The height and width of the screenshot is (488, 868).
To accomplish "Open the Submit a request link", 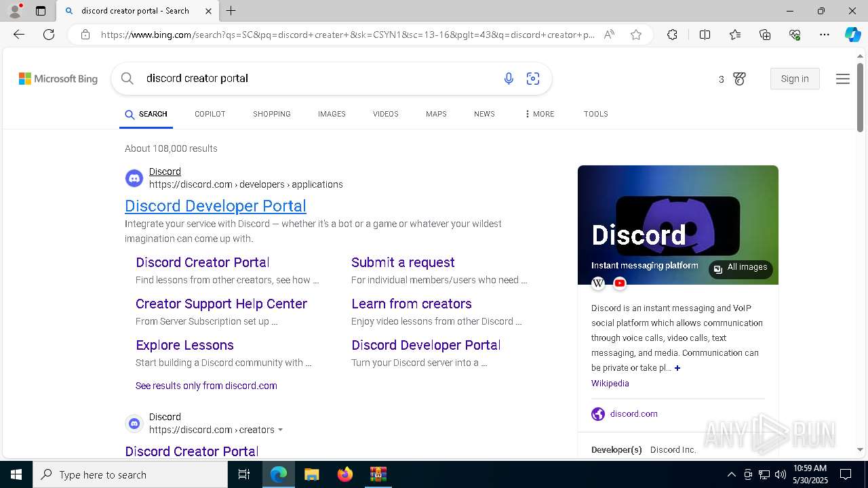I will [x=403, y=262].
